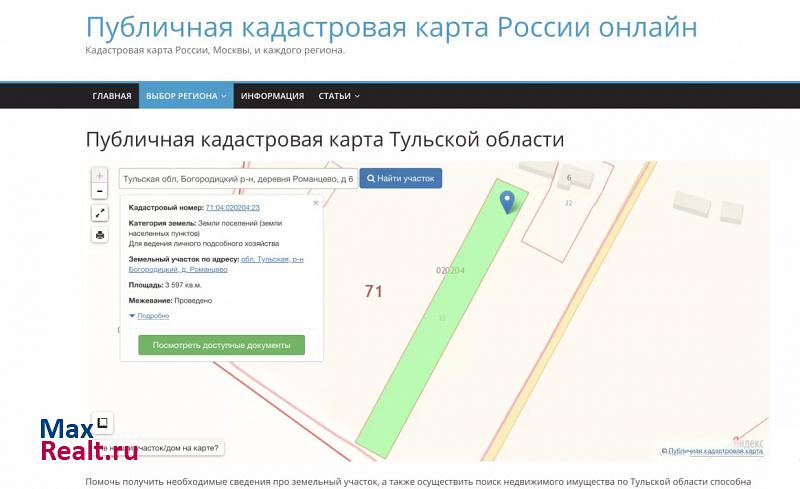Click Посмотреть доступные документы green button
800x489 pixels.
(221, 345)
